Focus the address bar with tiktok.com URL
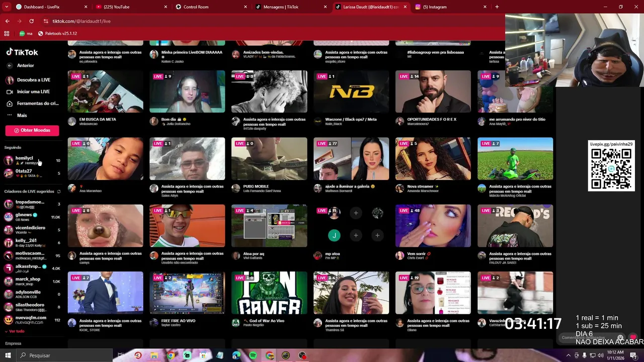This screenshot has width=644, height=362. [272, 21]
